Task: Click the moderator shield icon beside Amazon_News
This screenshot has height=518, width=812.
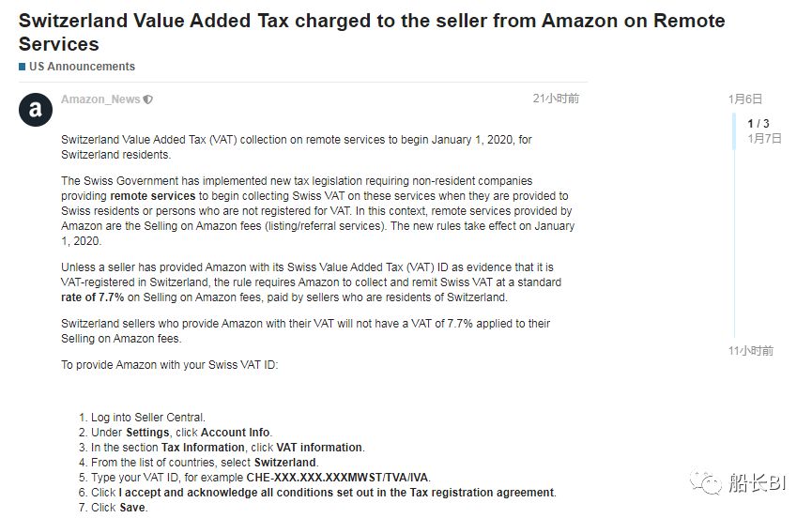Action: pyautogui.click(x=148, y=99)
